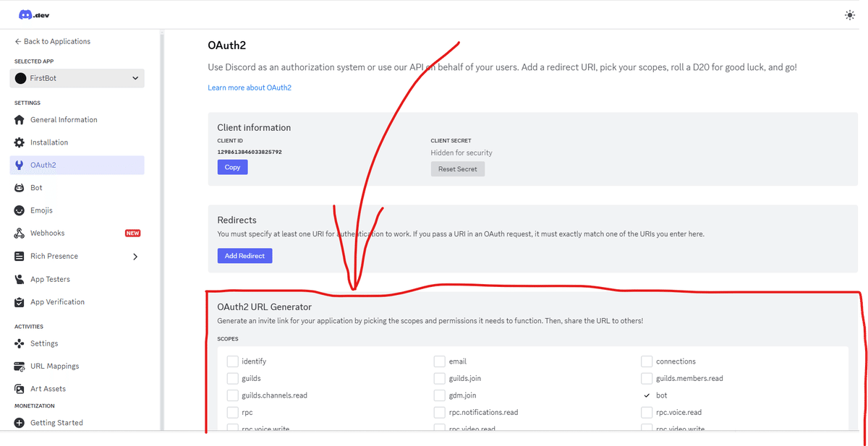This screenshot has height=446, width=868.
Task: Uncheck the bot scope checkbox
Action: tap(647, 395)
